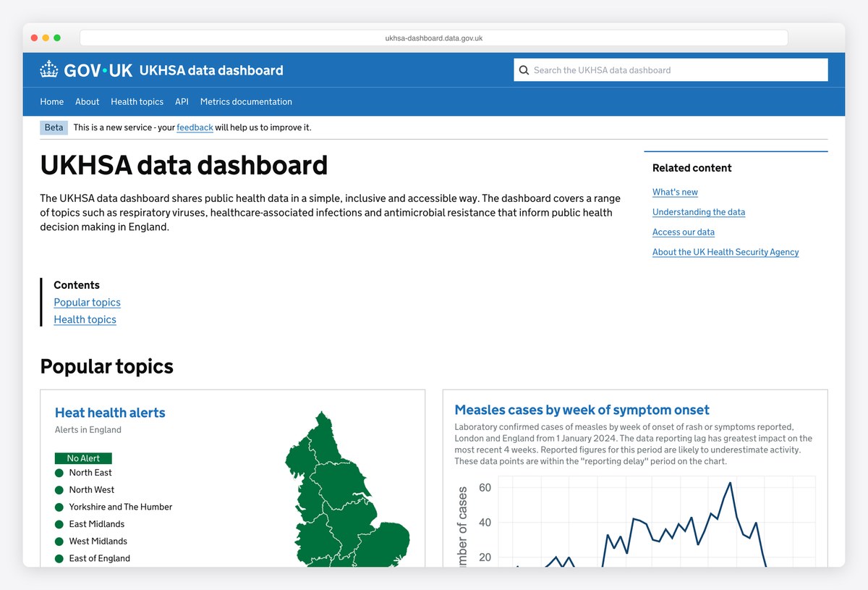Click the Related content heading
Image resolution: width=868 pixels, height=590 pixels.
coord(692,168)
